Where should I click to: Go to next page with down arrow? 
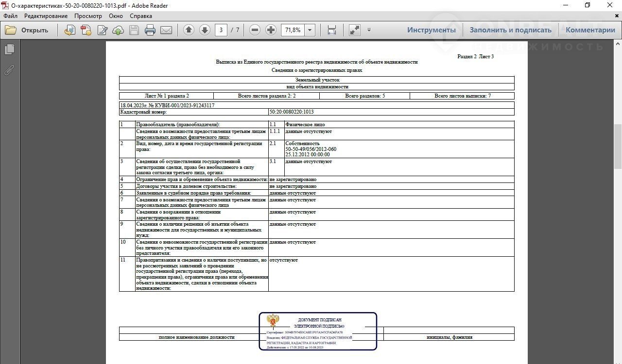[205, 30]
